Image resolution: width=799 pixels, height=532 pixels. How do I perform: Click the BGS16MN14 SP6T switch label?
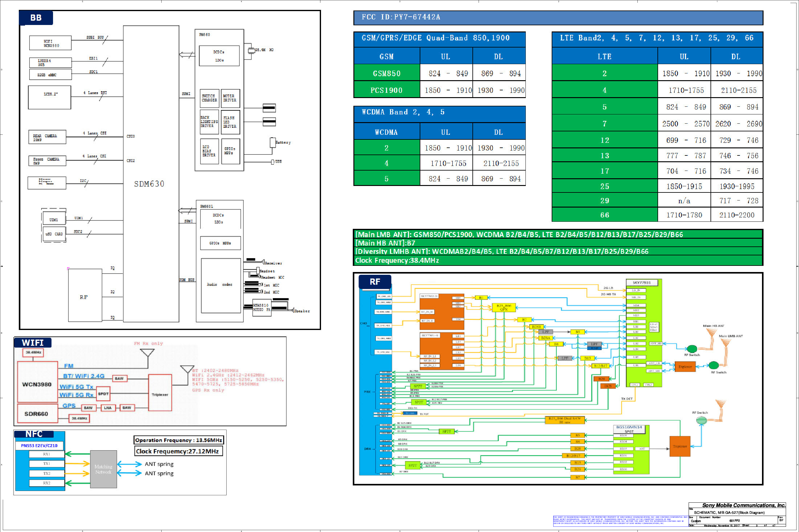click(629, 429)
